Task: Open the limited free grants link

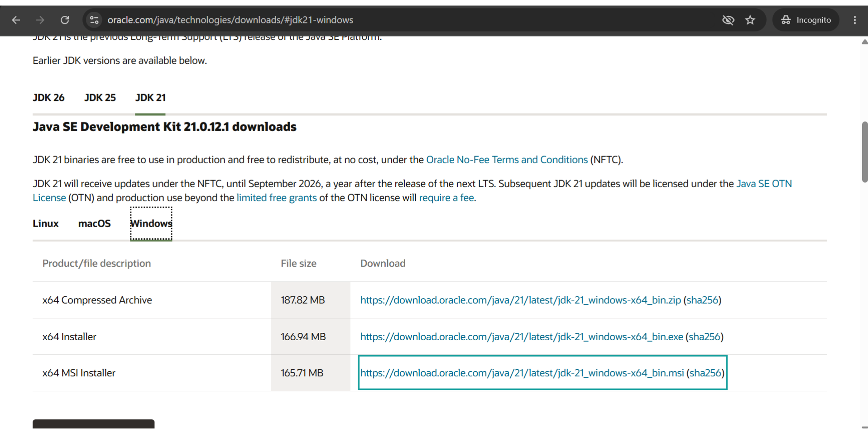Action: click(x=277, y=198)
